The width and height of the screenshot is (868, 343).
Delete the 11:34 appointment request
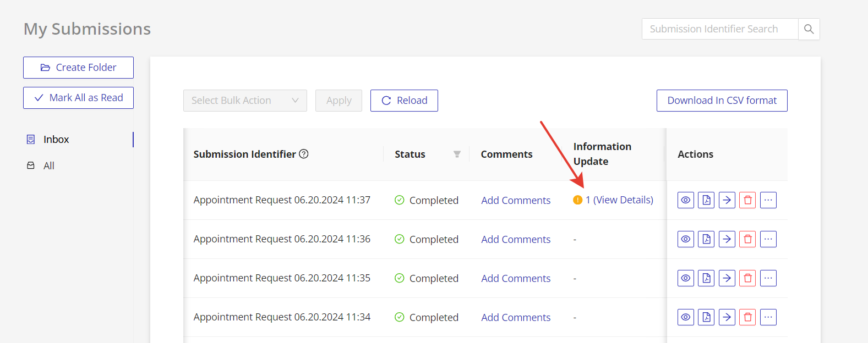pos(747,317)
